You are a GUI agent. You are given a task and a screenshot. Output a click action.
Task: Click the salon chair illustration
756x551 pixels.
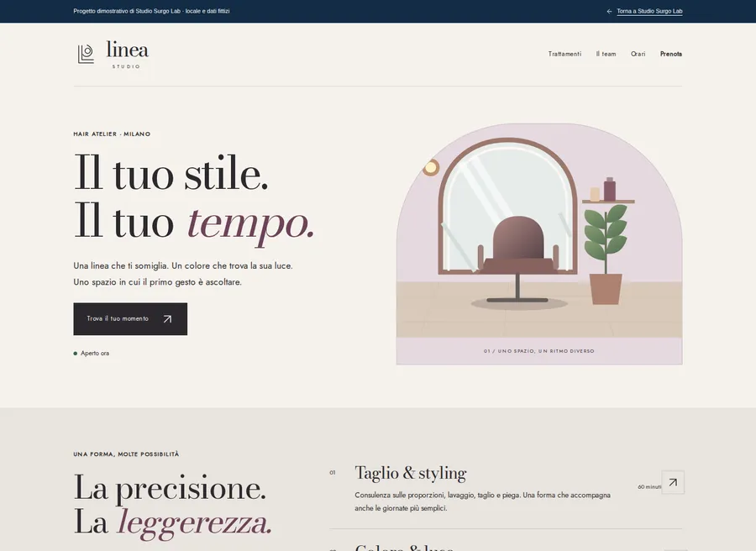tap(518, 260)
